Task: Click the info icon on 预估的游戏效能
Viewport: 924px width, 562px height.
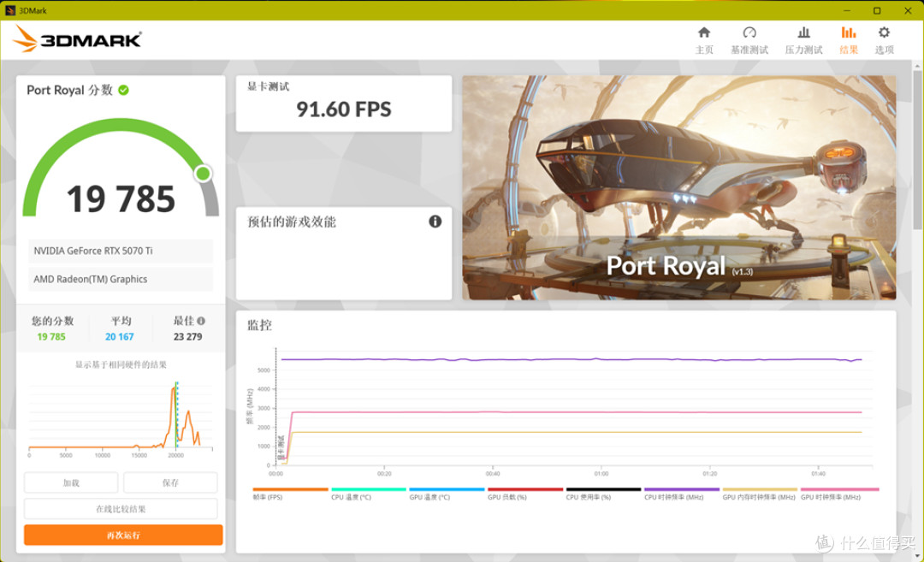Action: coord(435,222)
